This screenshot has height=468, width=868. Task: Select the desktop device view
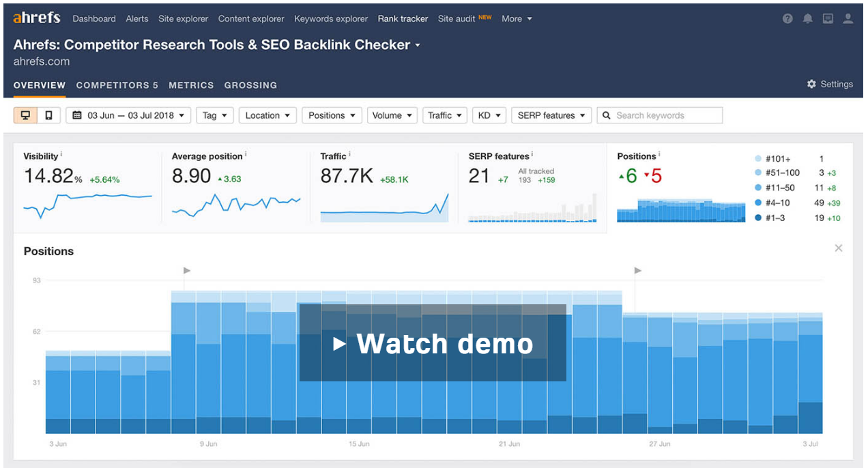coord(25,115)
